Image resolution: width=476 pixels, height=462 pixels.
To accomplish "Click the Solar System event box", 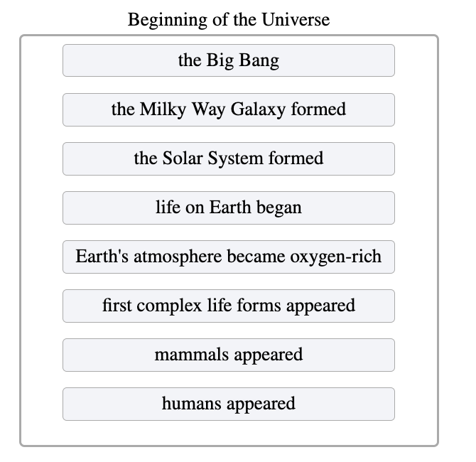I will 229,159.
